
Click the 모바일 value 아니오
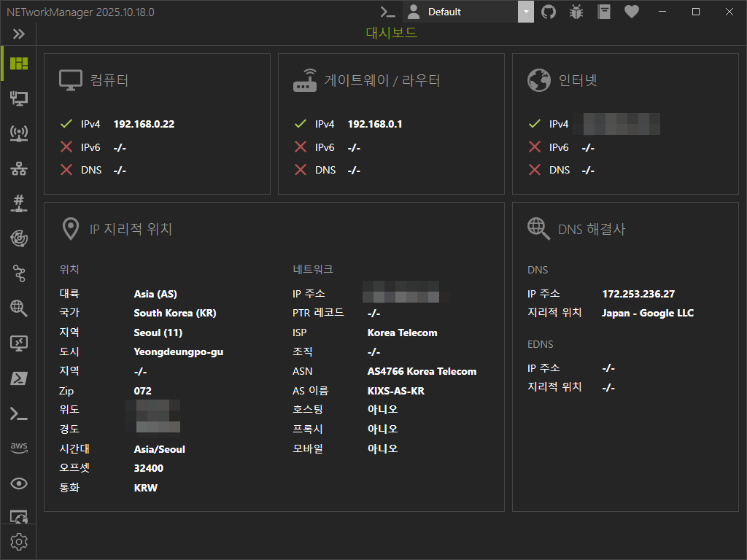pyautogui.click(x=382, y=448)
